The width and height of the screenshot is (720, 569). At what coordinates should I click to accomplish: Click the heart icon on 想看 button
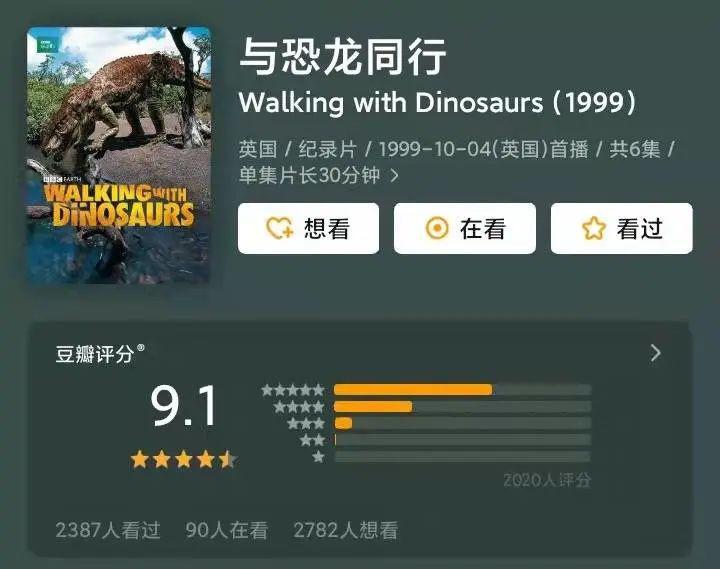[x=279, y=228]
